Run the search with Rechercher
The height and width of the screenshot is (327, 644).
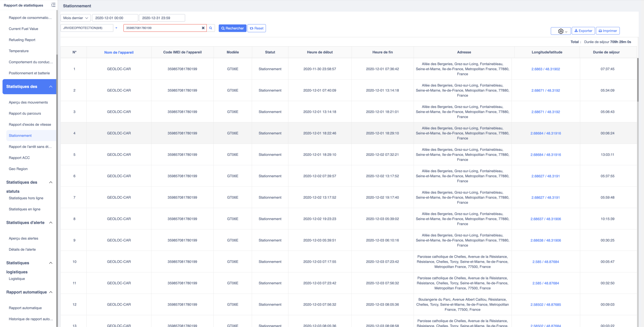[x=232, y=28]
